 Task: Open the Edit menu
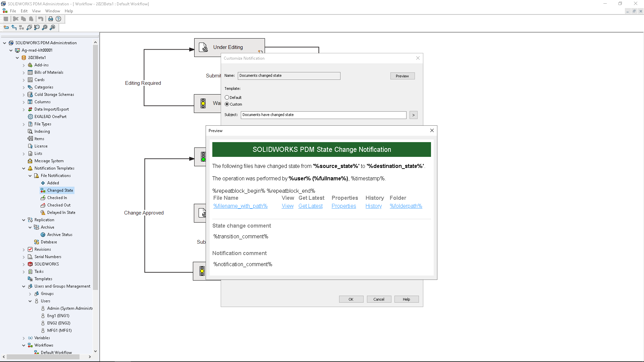(24, 11)
